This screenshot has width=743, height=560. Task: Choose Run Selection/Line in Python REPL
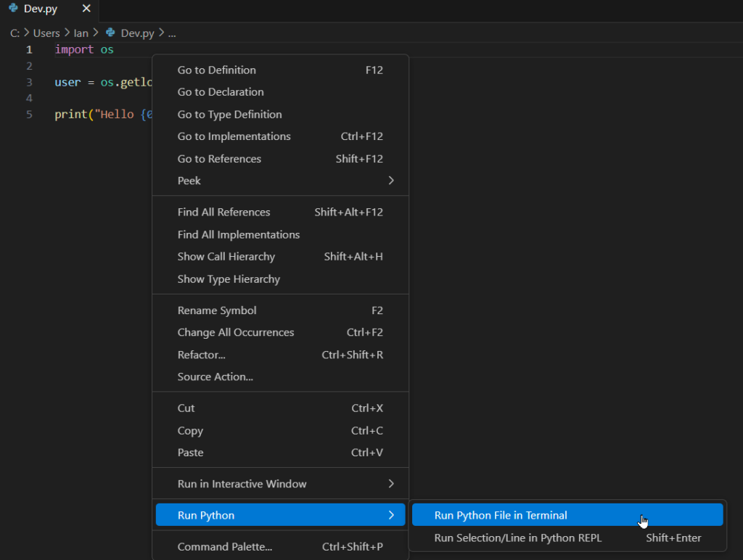[x=517, y=538]
